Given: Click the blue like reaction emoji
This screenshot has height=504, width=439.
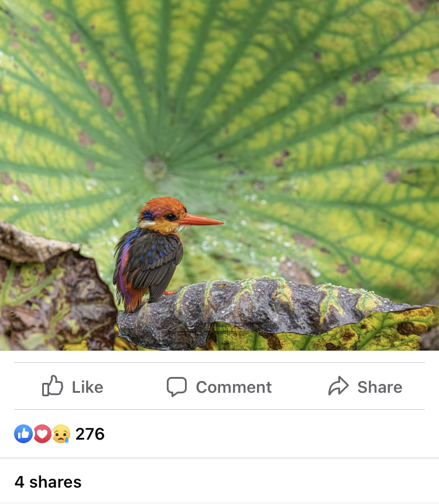Looking at the screenshot, I should pyautogui.click(x=23, y=434).
